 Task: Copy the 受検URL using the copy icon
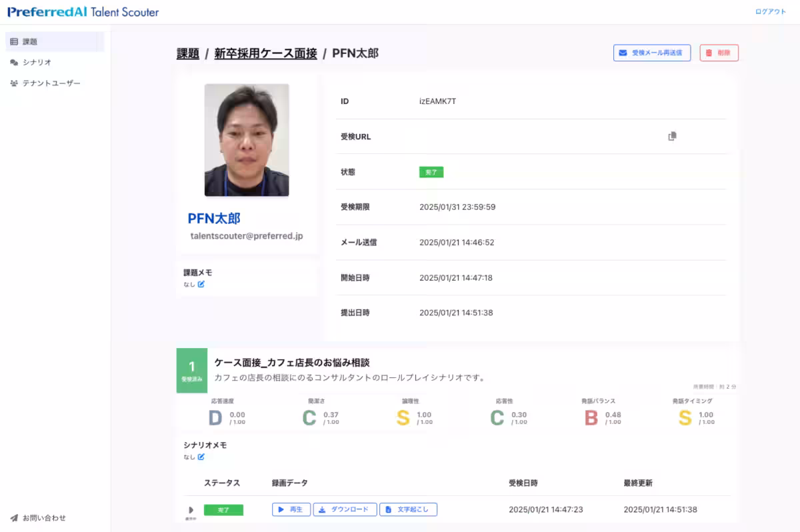pyautogui.click(x=672, y=136)
